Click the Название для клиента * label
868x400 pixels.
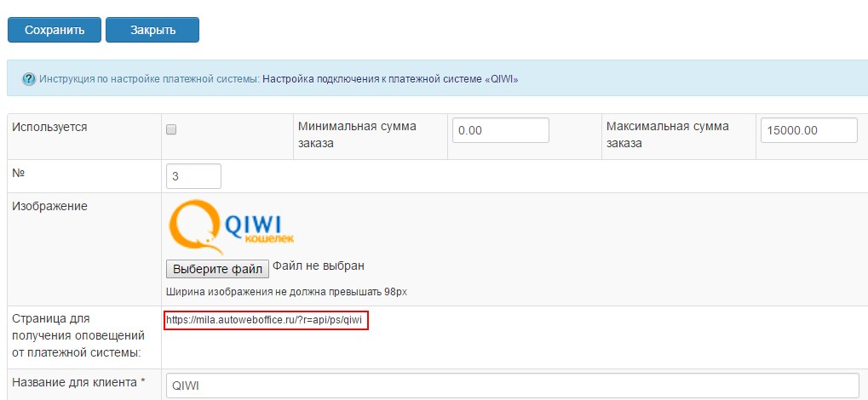pos(78,382)
